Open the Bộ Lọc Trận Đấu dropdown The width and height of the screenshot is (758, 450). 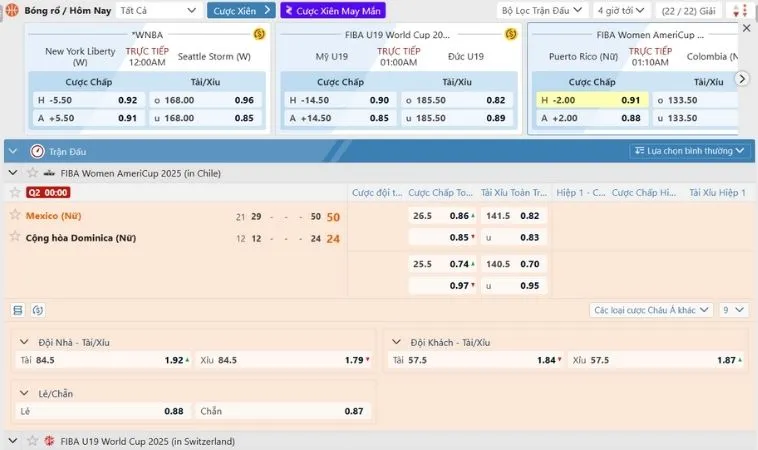click(x=540, y=10)
